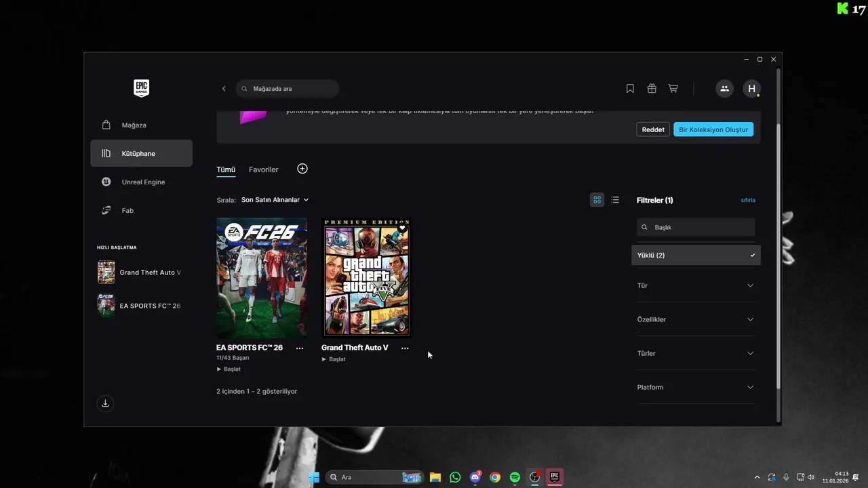Open the wishlist bookmark icon
This screenshot has width=868, height=488.
point(630,89)
